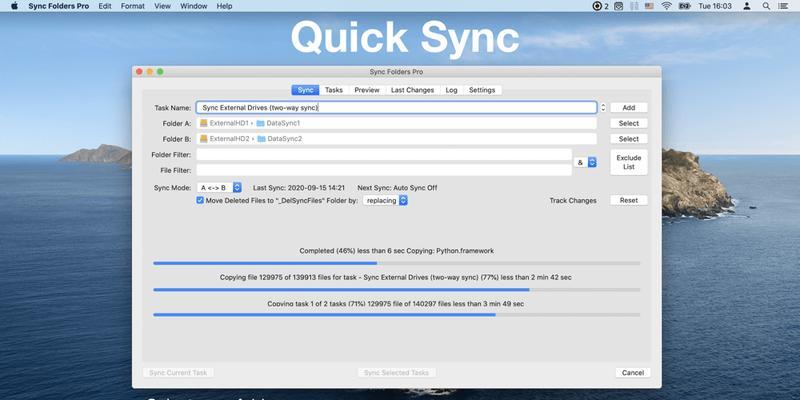The image size is (800, 400).
Task: Open Spotlight search
Action: pos(766,6)
